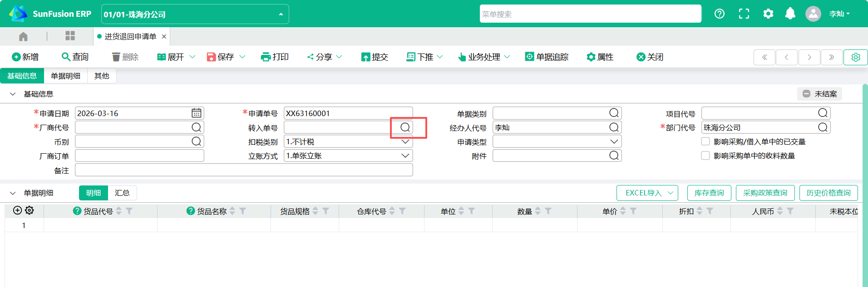Click the 单据追踪 document tracking icon
Screen dimensions: 868x287
tap(529, 57)
